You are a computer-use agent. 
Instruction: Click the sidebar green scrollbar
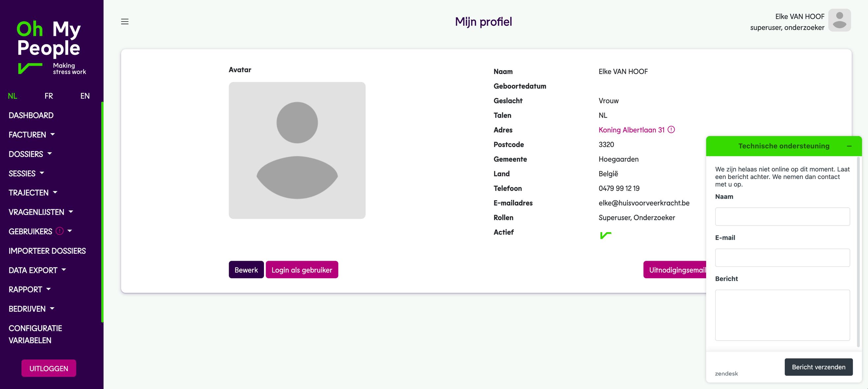coord(102,212)
